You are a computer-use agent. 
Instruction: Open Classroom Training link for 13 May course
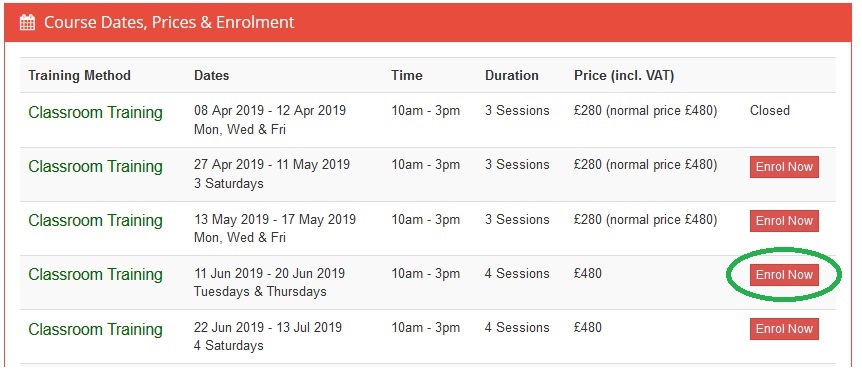point(96,220)
